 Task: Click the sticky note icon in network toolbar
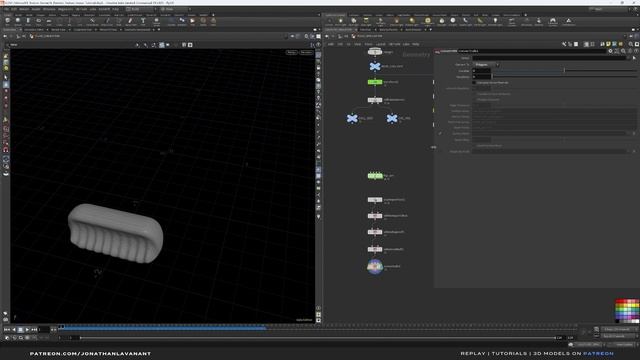608,44
